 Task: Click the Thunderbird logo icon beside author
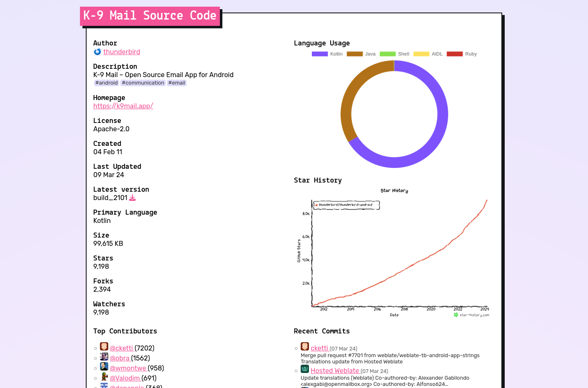pos(97,52)
